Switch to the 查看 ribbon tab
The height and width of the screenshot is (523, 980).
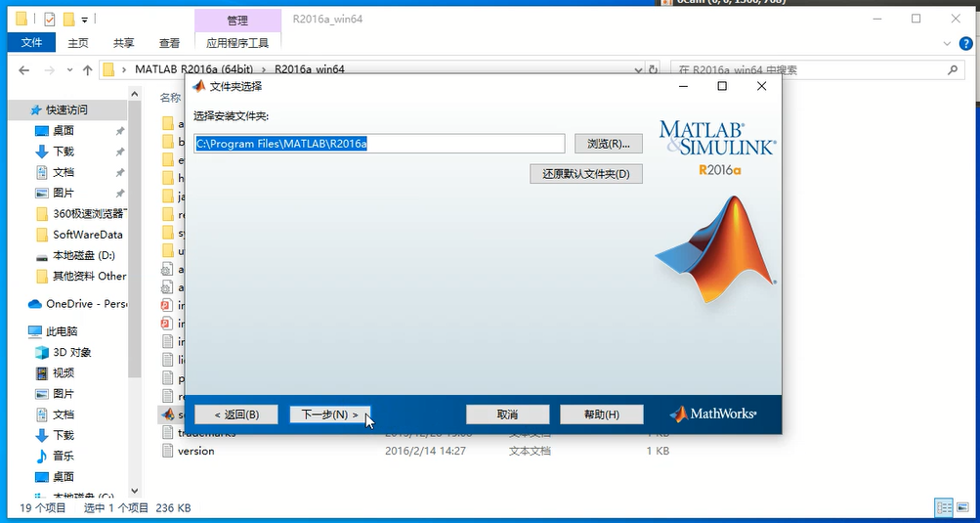pos(169,43)
